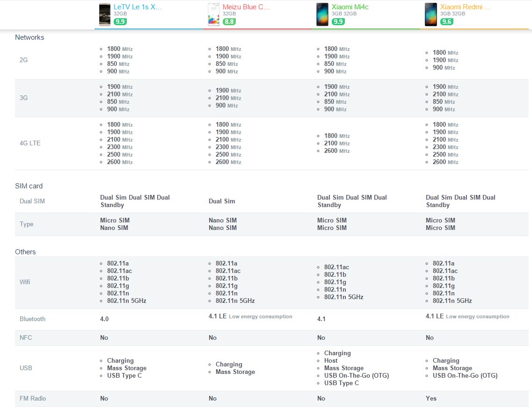532x409 pixels.
Task: Select "USB Type C" in the Xiaomi Mi4c USB list
Action: click(342, 383)
